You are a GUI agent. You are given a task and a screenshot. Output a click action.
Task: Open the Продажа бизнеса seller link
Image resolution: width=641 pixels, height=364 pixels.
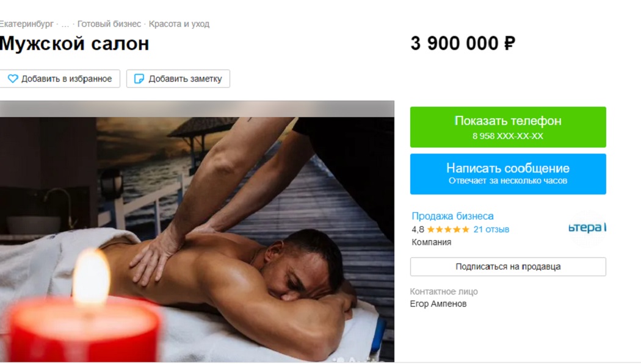(x=452, y=216)
